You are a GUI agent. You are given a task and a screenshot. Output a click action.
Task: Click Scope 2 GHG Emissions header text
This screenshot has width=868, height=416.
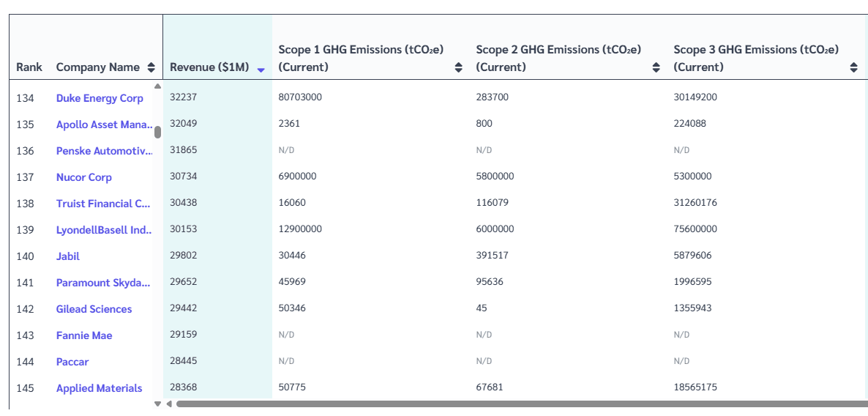pyautogui.click(x=558, y=58)
